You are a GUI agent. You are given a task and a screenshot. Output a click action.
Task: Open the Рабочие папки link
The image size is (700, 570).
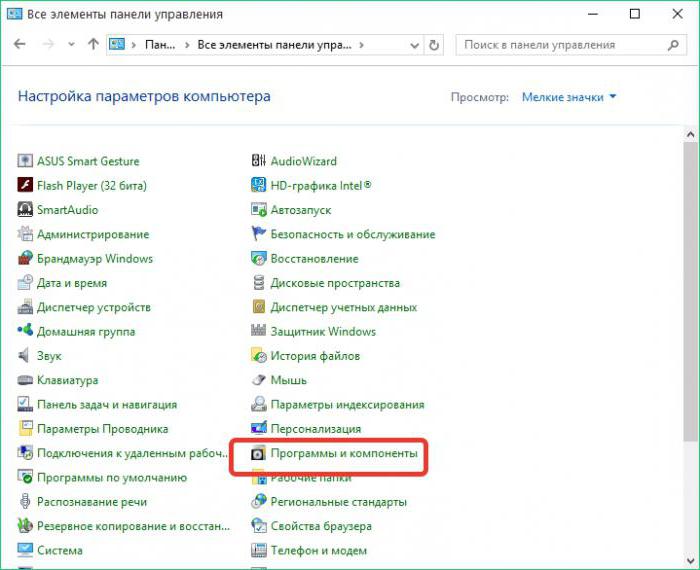pos(311,478)
